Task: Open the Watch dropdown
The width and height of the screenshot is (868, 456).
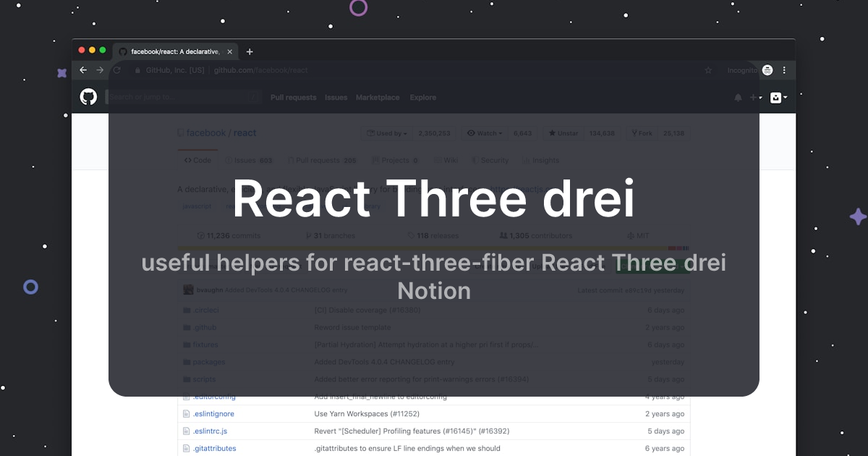Action: (x=484, y=133)
